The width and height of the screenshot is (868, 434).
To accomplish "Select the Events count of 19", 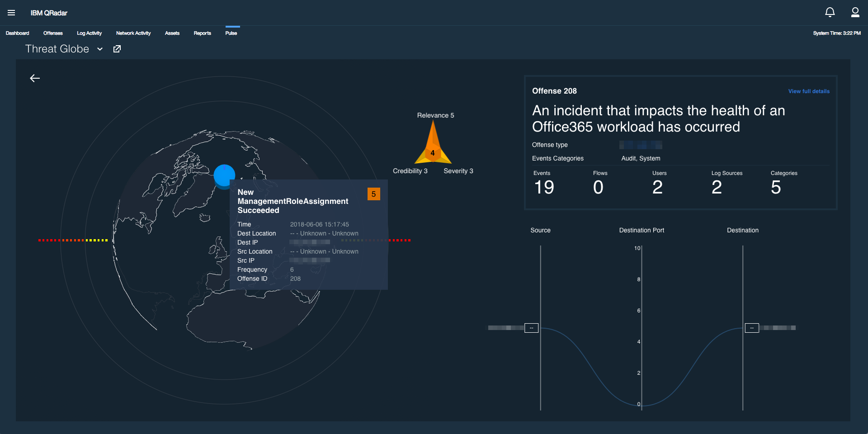I will (544, 187).
